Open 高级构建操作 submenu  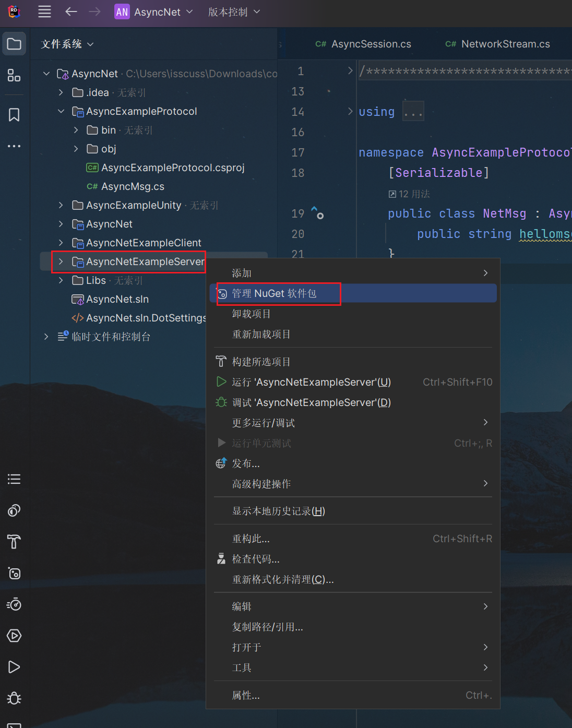[x=353, y=484]
